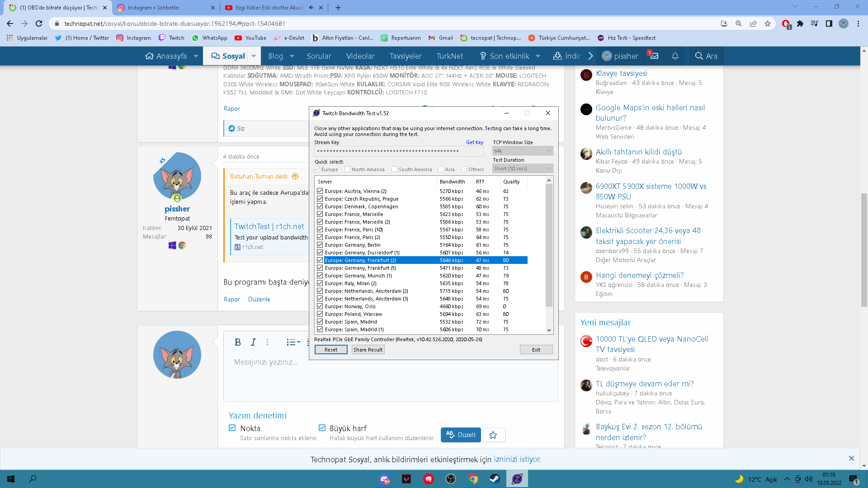Open OBS Studio from the taskbar

(x=451, y=479)
